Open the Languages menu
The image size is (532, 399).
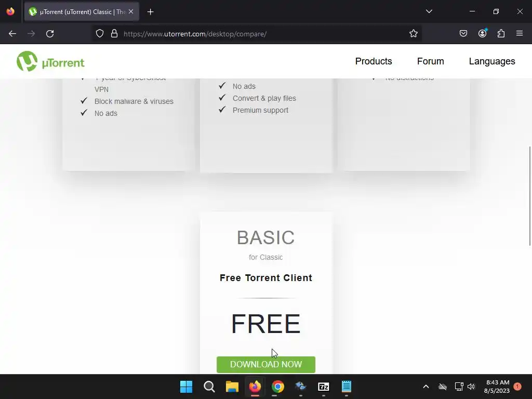coord(492,61)
